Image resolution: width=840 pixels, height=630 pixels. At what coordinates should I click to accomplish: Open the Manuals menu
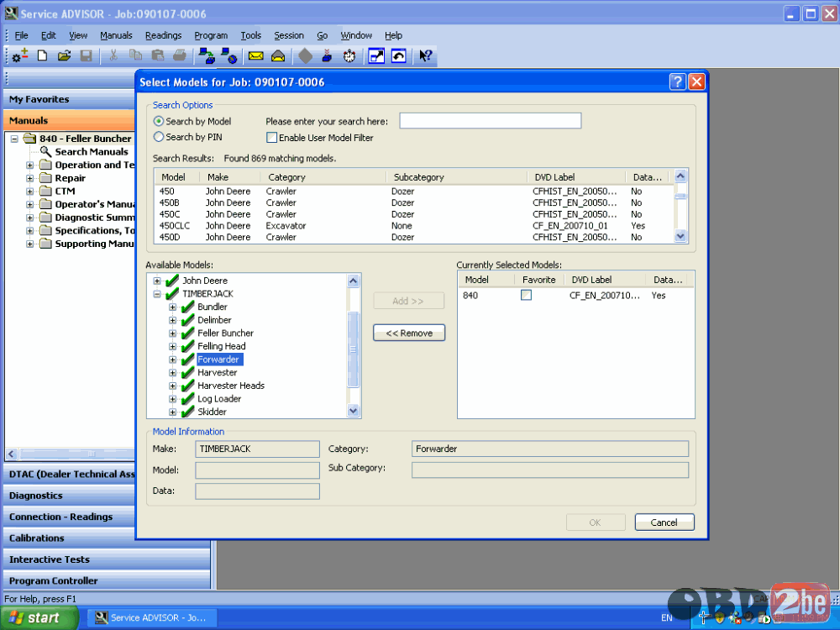pos(116,35)
